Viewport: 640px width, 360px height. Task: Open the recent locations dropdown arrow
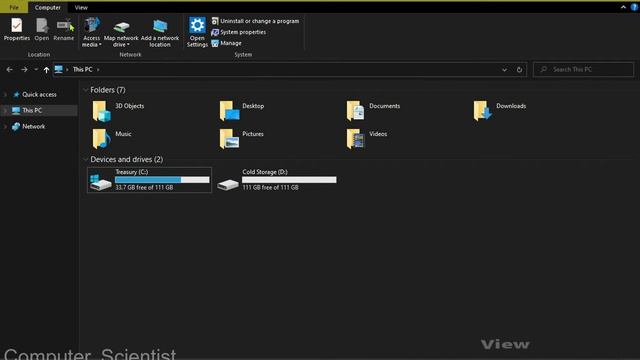tap(36, 70)
